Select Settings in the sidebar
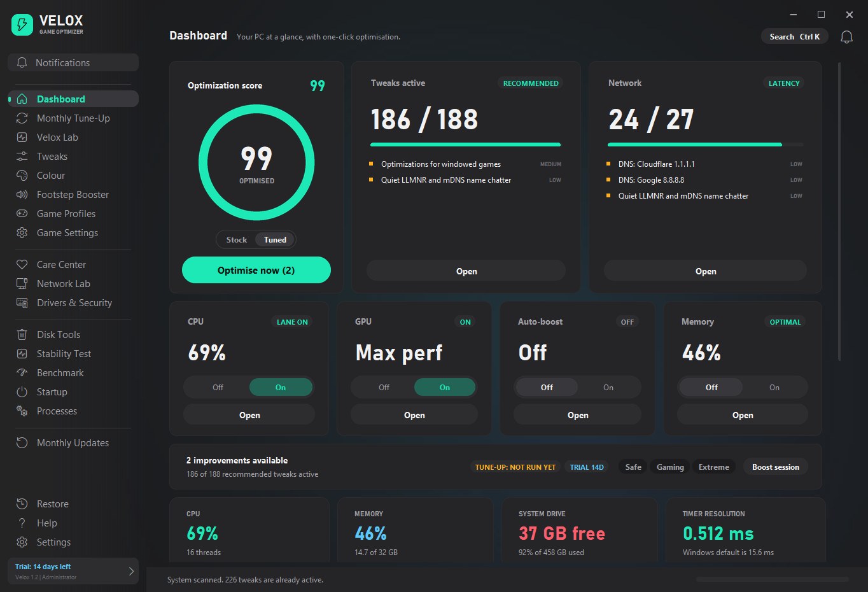Viewport: 868px width, 592px height. click(73, 542)
